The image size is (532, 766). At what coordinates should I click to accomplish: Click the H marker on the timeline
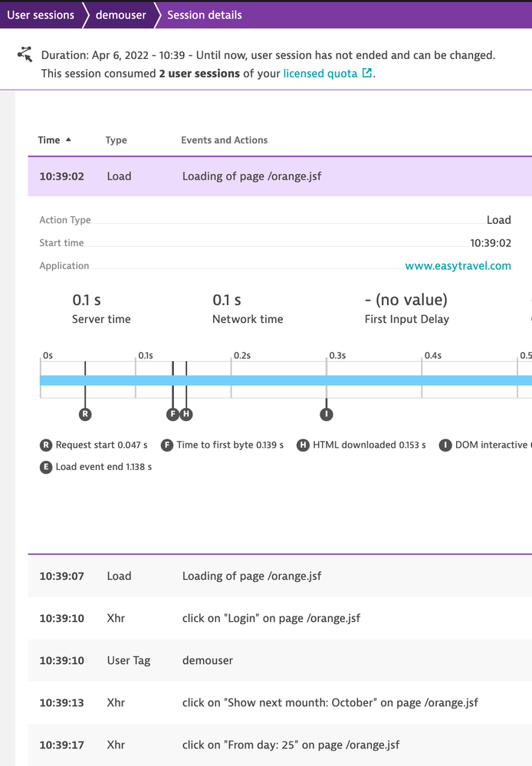pos(186,414)
